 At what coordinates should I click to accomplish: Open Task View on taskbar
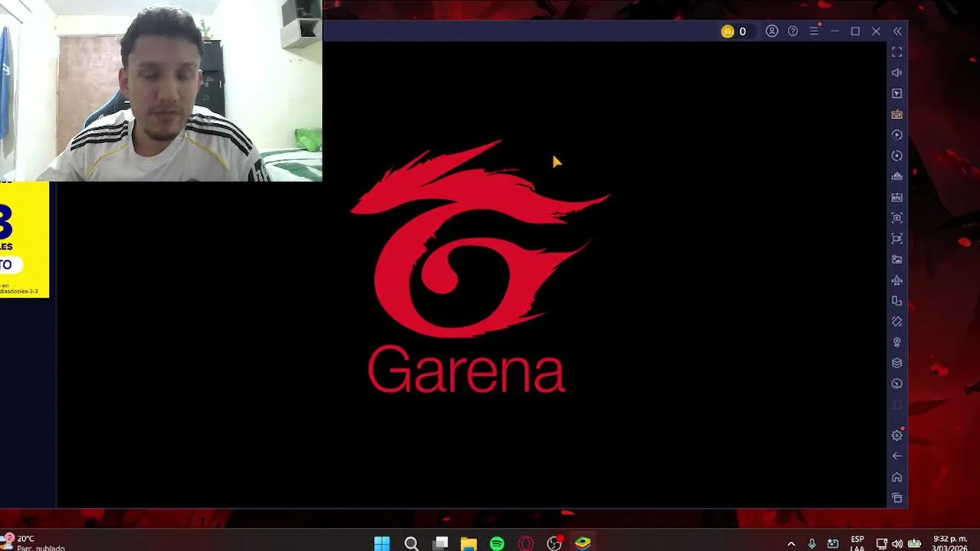pyautogui.click(x=440, y=543)
